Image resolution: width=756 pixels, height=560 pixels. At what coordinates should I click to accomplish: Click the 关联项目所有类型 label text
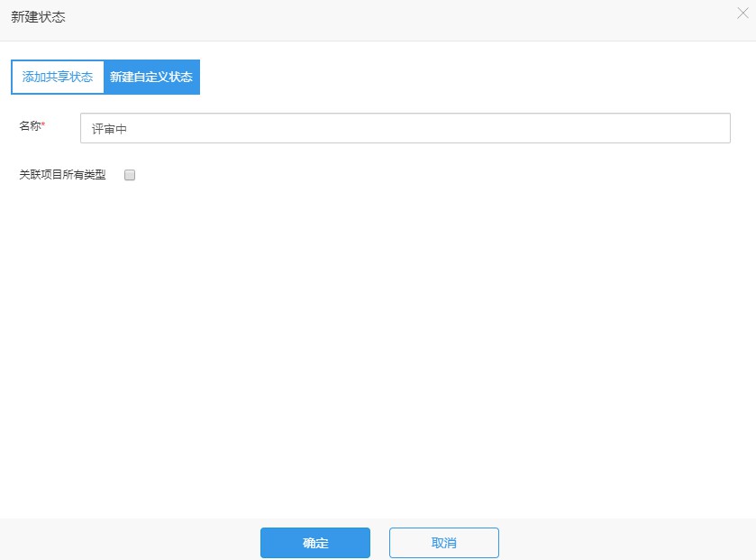62,175
